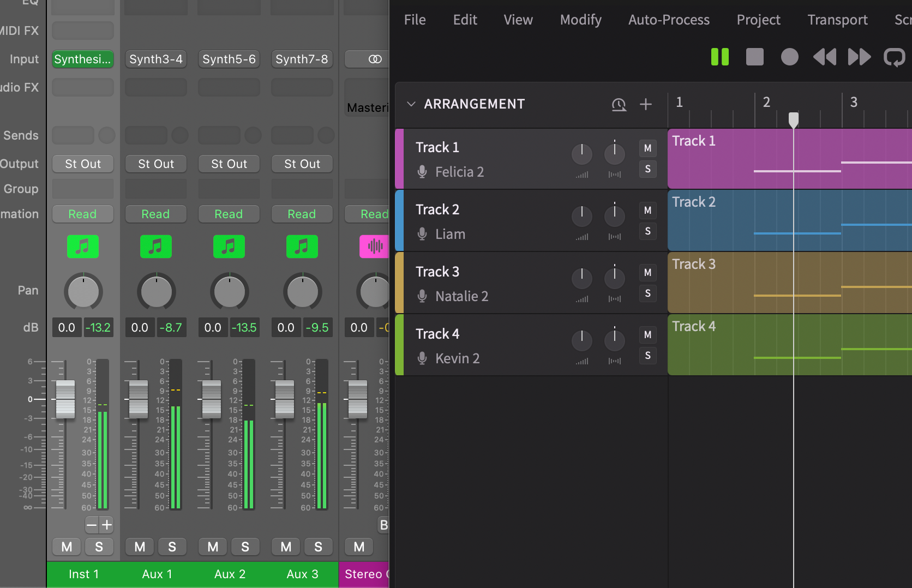Click the Aux 3 channel name label
Screen dimensions: 912x588
(302, 574)
